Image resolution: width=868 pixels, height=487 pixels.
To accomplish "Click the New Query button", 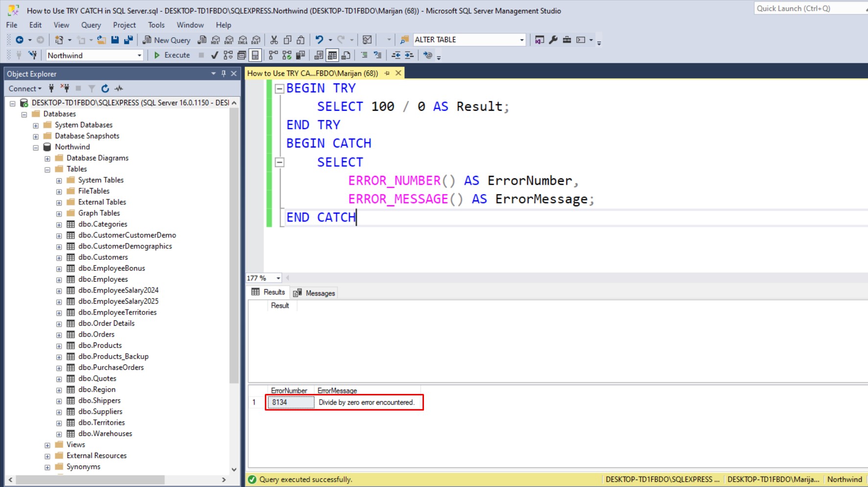I will tap(166, 40).
